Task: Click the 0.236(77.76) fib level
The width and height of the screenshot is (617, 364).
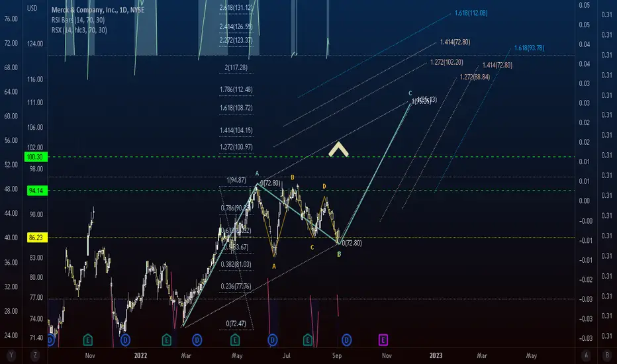Action: pyautogui.click(x=236, y=287)
